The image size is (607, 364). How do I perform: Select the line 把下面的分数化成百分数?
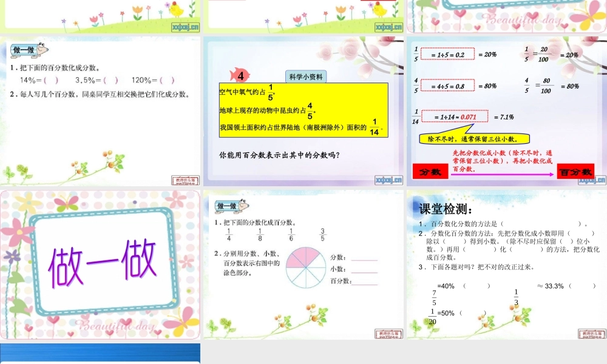(256, 223)
